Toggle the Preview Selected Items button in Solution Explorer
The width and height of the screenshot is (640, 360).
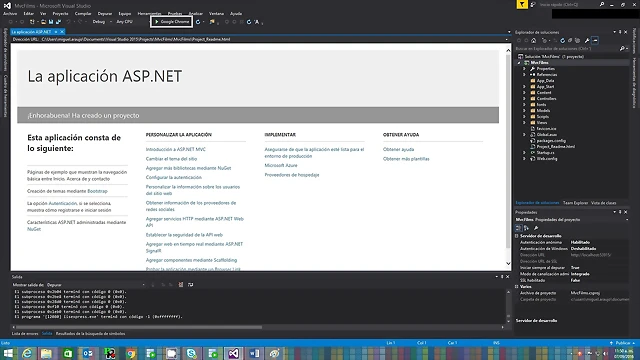coord(596,40)
